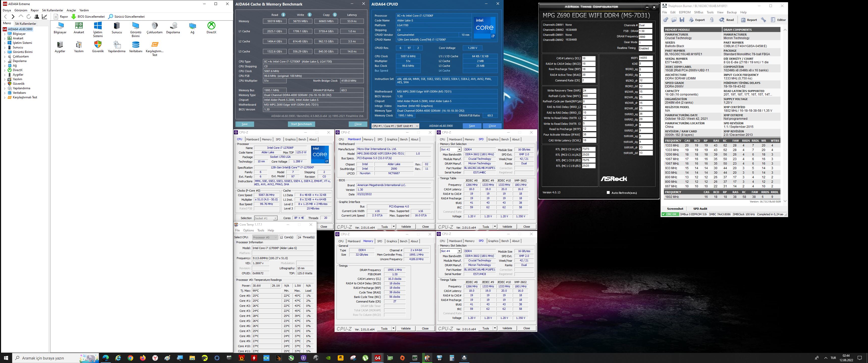Click the Windows Start button

(x=6, y=358)
